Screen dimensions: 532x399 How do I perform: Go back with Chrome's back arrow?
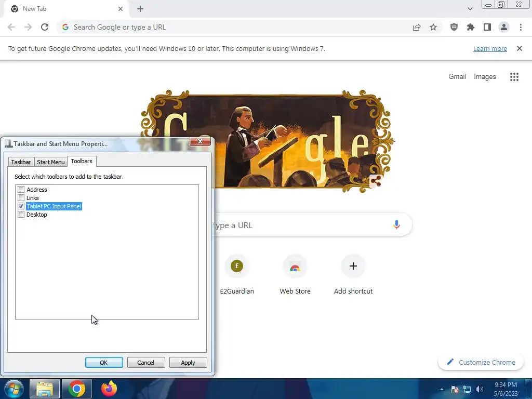[x=11, y=27]
